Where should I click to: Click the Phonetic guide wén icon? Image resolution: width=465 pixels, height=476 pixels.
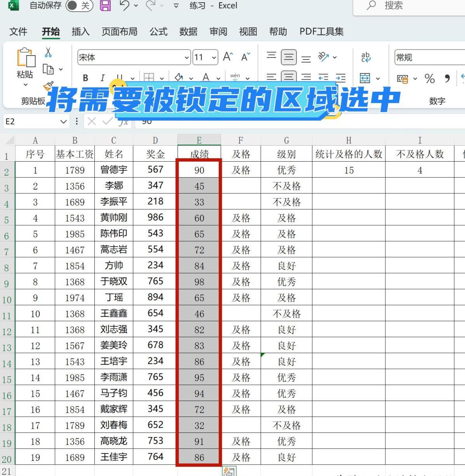tap(235, 77)
